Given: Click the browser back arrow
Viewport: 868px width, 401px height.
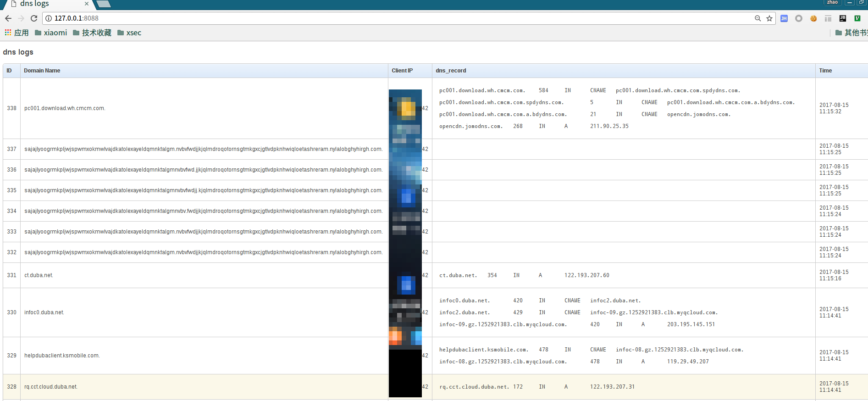Looking at the screenshot, I should (x=8, y=18).
